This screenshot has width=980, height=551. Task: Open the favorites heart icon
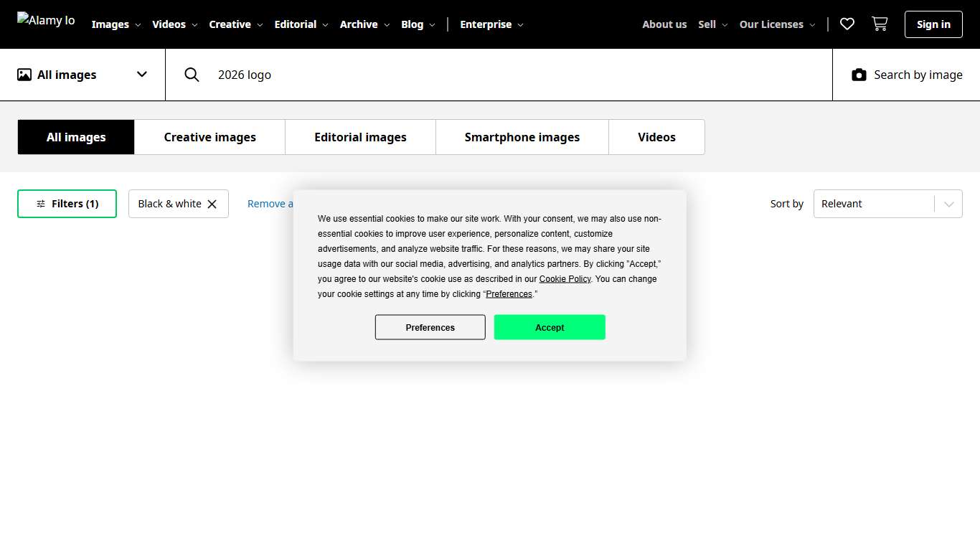847,24
